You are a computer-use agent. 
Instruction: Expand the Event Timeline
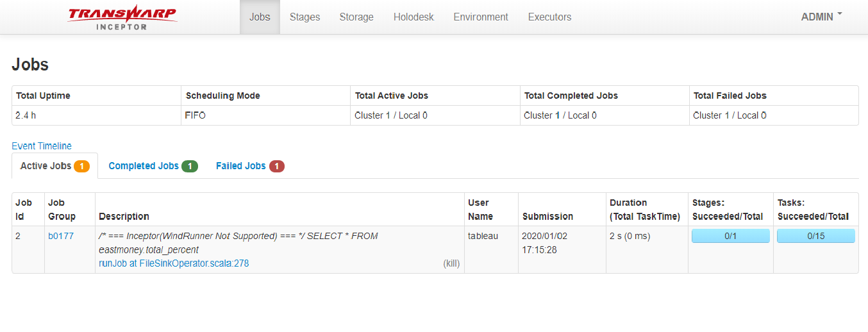42,146
